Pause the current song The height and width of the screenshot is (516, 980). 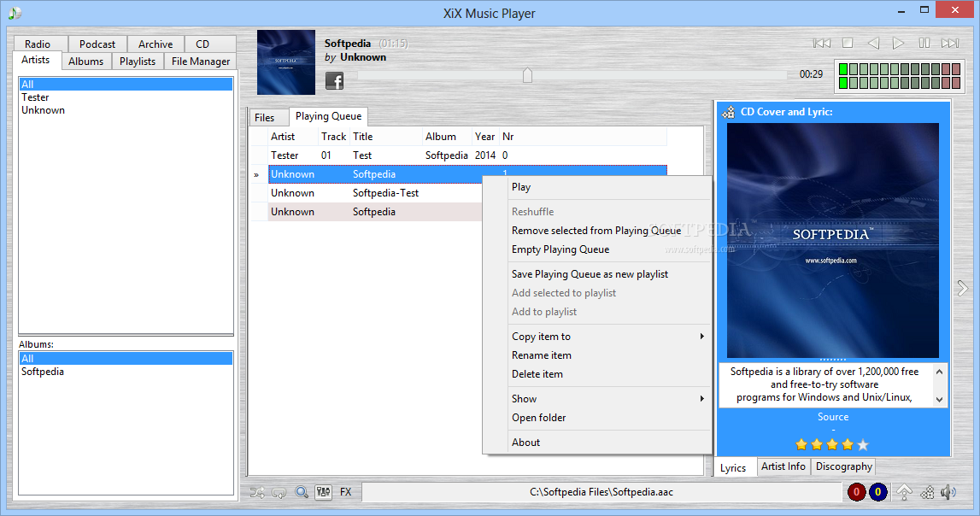pyautogui.click(x=924, y=43)
